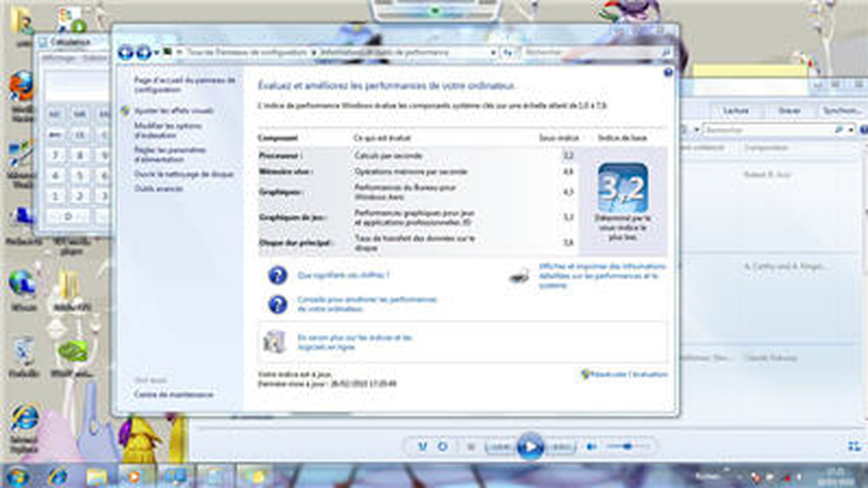
Task: Click the 'Processeur' row label
Action: click(280, 156)
